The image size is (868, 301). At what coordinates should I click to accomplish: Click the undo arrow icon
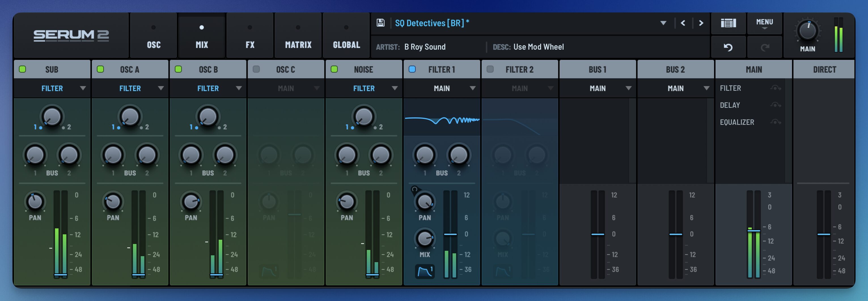(x=728, y=47)
